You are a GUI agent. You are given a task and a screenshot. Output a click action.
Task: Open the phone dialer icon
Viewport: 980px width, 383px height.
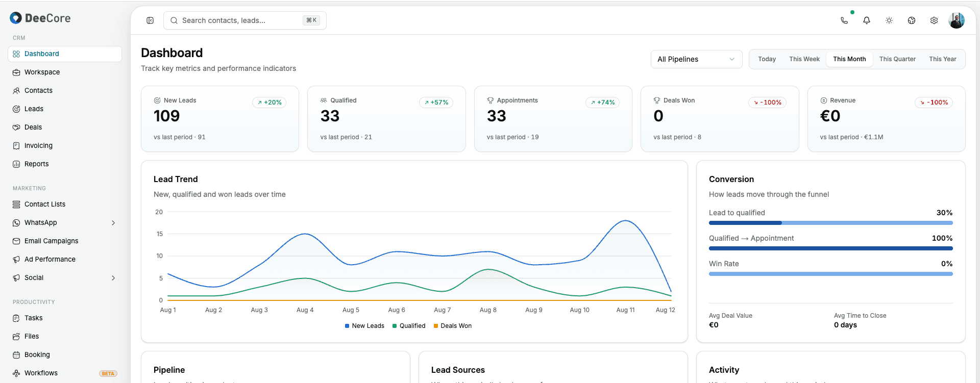(844, 20)
